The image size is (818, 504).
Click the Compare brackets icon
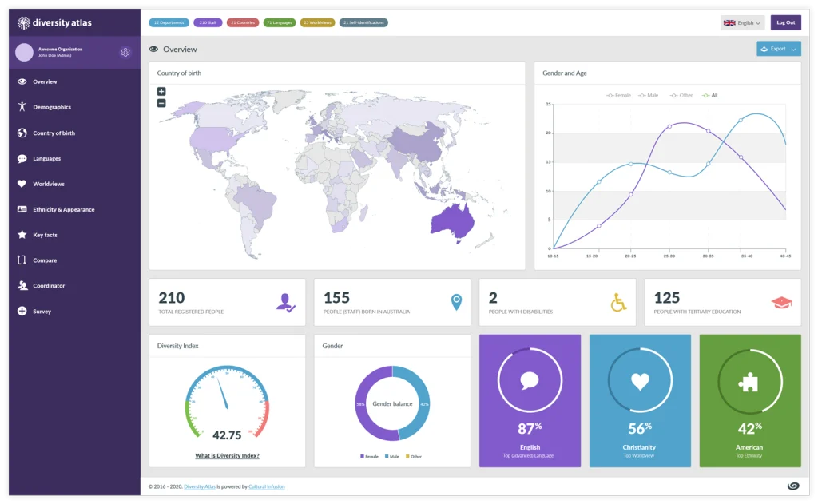click(x=22, y=260)
